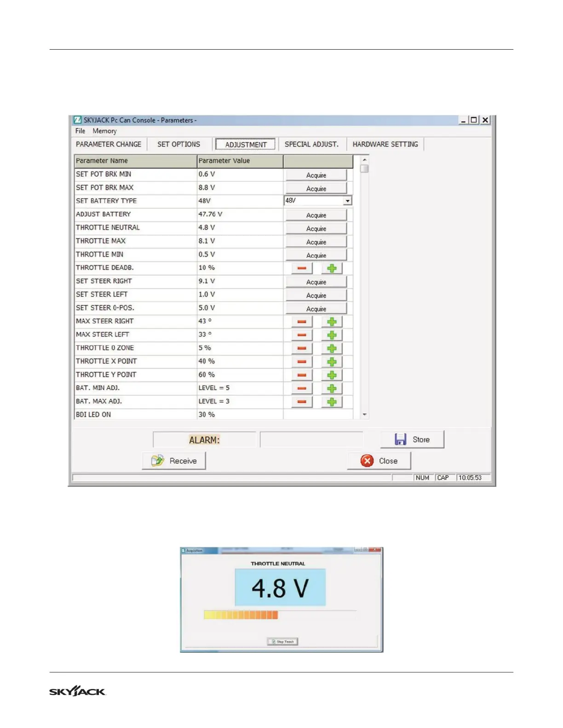Click the LEVEL = 5 value cell
563x728 pixels.
pyautogui.click(x=240, y=388)
